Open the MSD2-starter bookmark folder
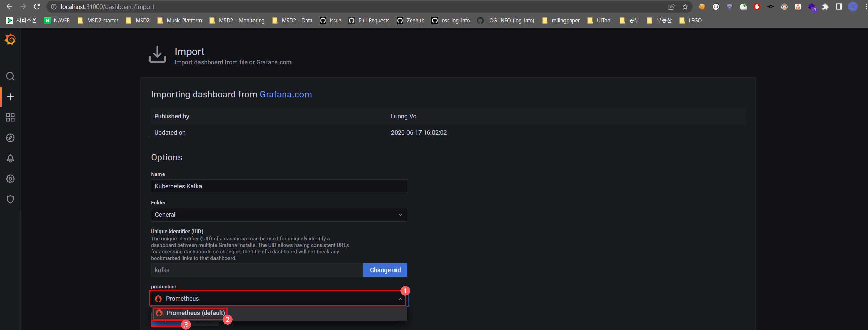 [x=98, y=21]
